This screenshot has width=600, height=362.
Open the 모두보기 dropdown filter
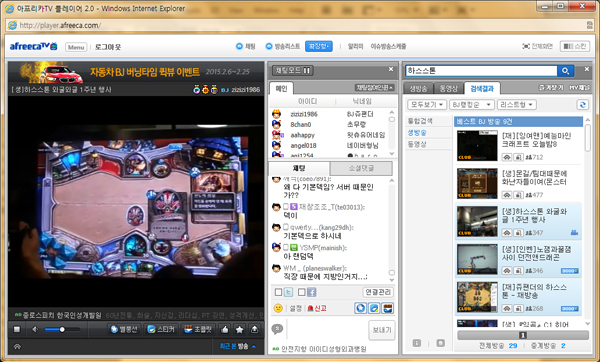(427, 105)
